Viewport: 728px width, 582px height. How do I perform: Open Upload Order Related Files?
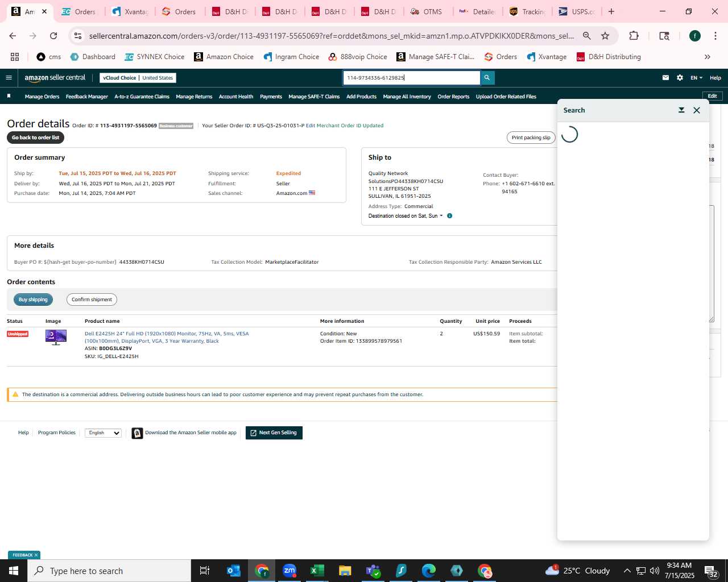tap(506, 97)
